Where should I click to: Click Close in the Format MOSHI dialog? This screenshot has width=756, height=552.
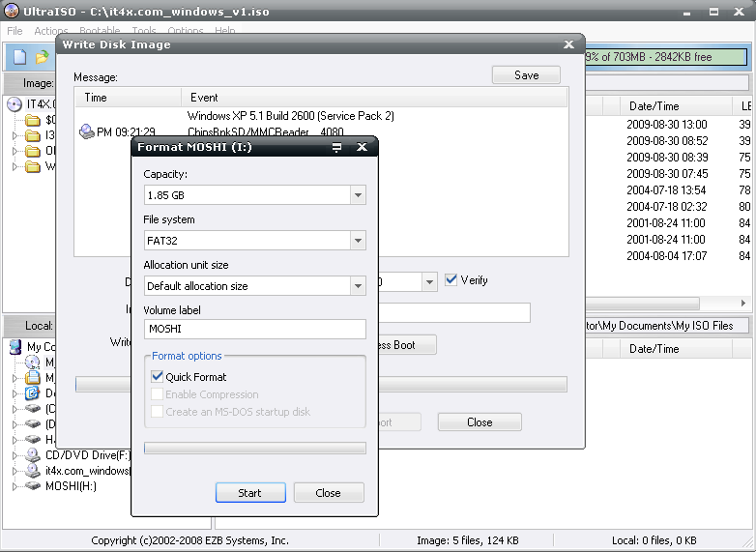click(329, 493)
